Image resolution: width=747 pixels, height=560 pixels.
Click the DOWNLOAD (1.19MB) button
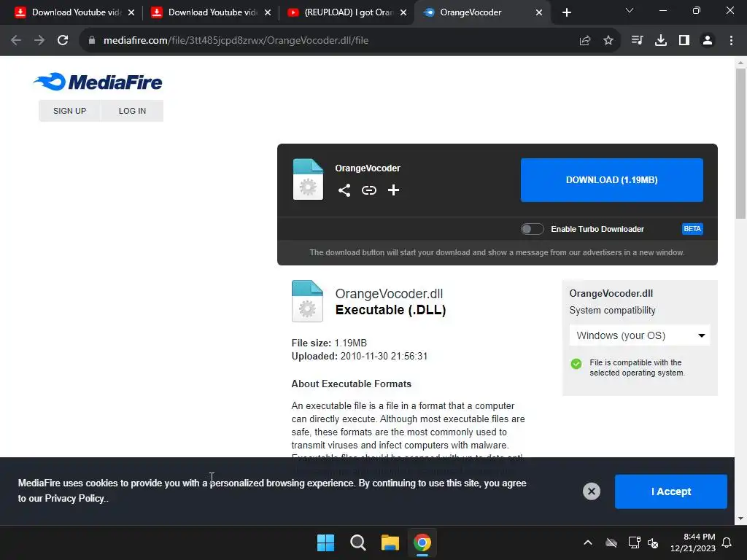click(612, 180)
